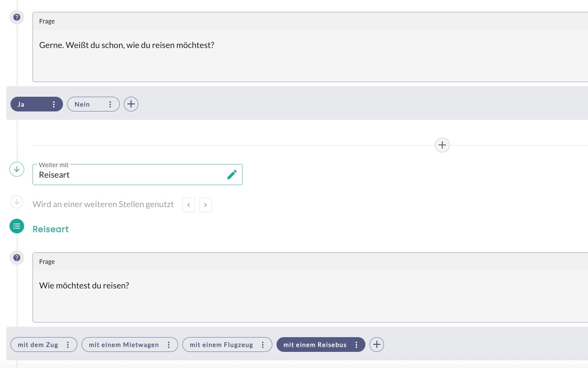Click the Reiseart section heading

tap(51, 229)
